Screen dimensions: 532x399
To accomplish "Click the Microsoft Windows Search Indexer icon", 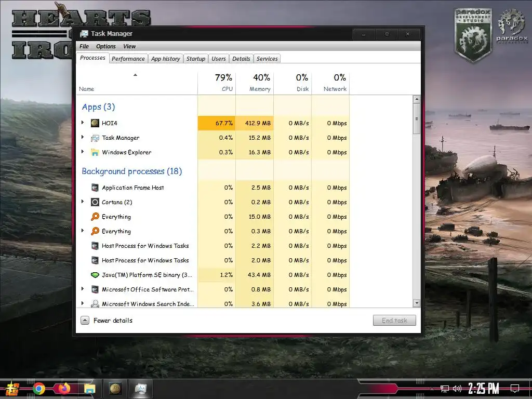I will pyautogui.click(x=95, y=303).
